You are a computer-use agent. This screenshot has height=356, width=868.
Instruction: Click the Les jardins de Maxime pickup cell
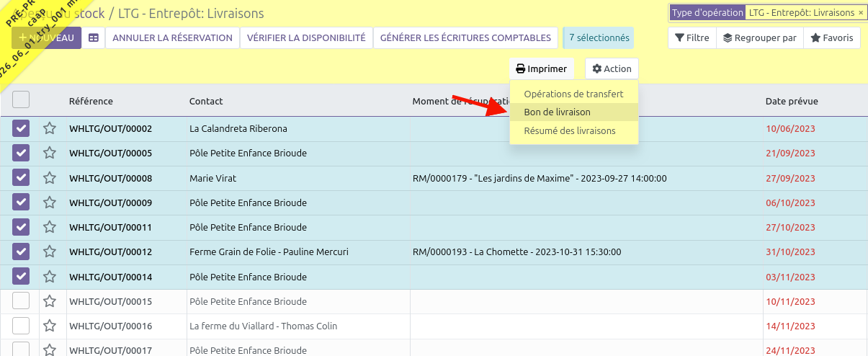tap(540, 178)
